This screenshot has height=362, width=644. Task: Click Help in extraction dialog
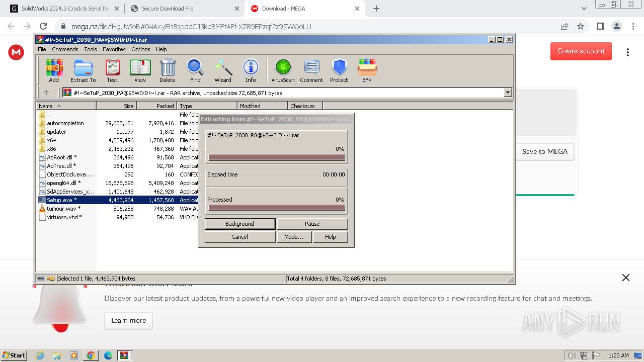click(x=330, y=237)
